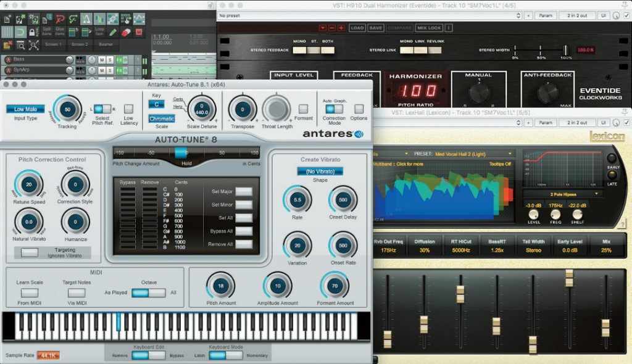
Task: Toggle the Formant button in Auto-Tune
Action: tap(303, 109)
